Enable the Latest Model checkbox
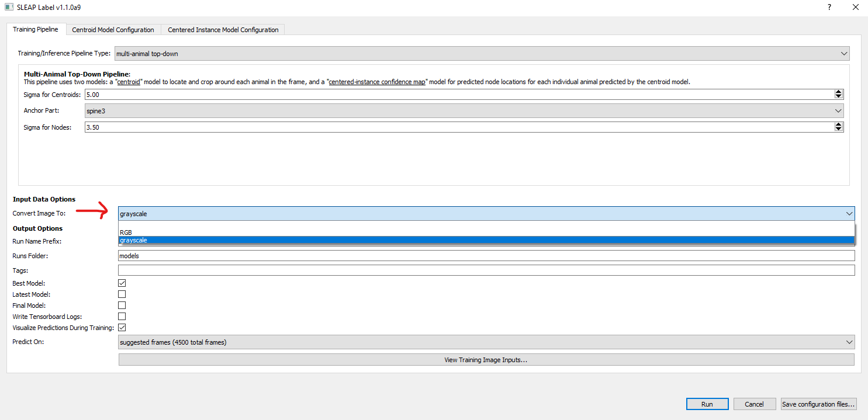 tap(122, 294)
